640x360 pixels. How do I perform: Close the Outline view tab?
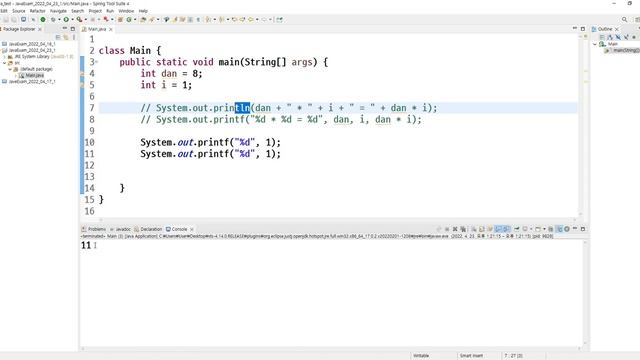click(x=617, y=29)
